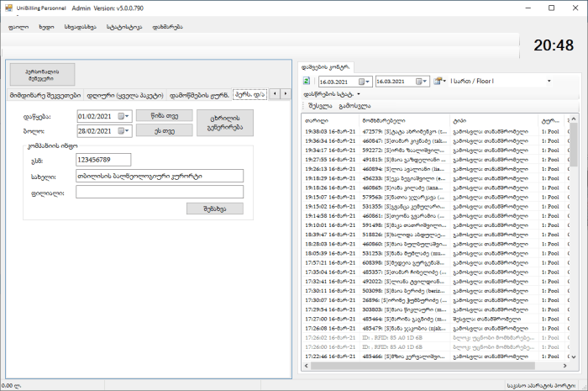This screenshot has width=588, height=391.
Task: Expand the 'I სართ / Floor I' dropdown
Action: coord(549,82)
